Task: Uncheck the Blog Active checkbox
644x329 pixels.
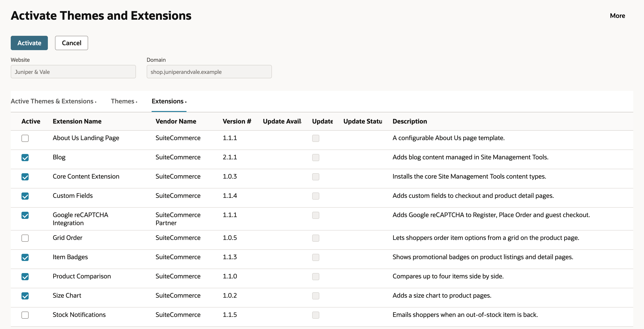Action: (25, 157)
